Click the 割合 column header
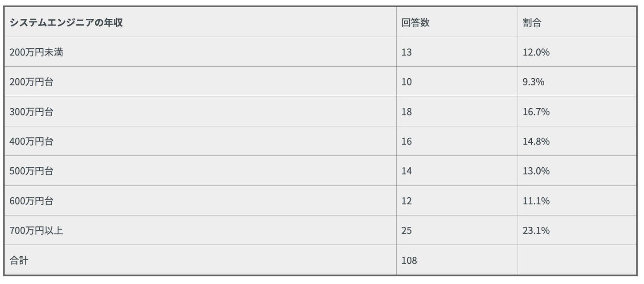The image size is (644, 284). pyautogui.click(x=532, y=23)
